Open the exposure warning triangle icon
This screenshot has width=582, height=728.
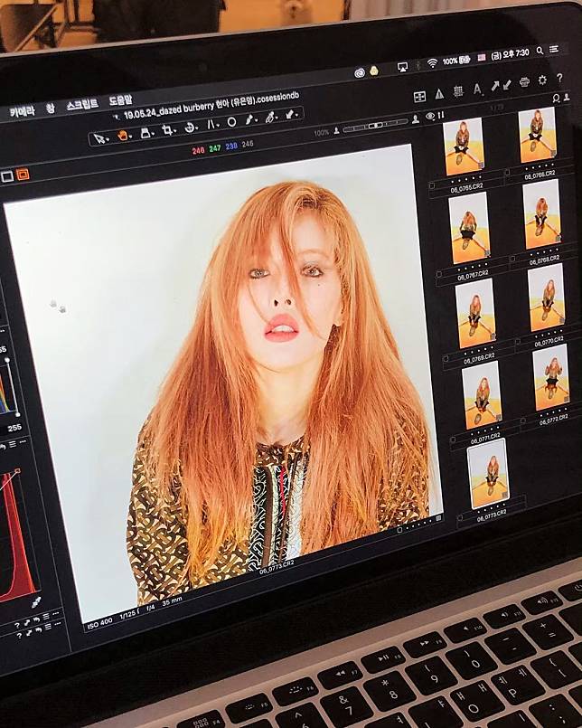point(439,93)
